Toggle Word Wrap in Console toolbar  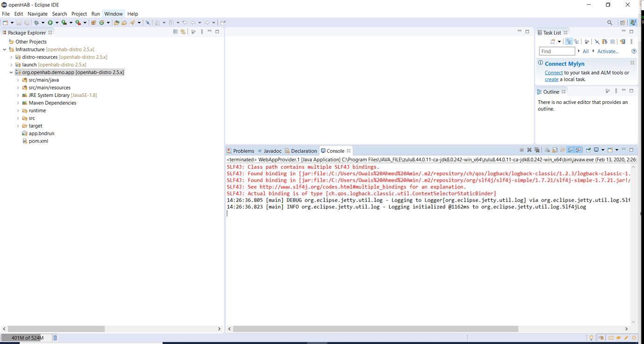[562, 150]
